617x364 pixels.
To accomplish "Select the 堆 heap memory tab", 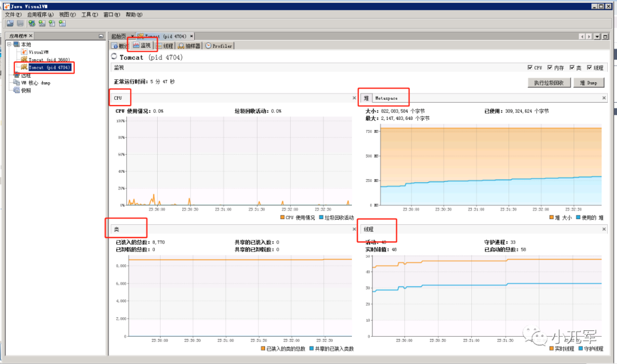I will point(366,98).
